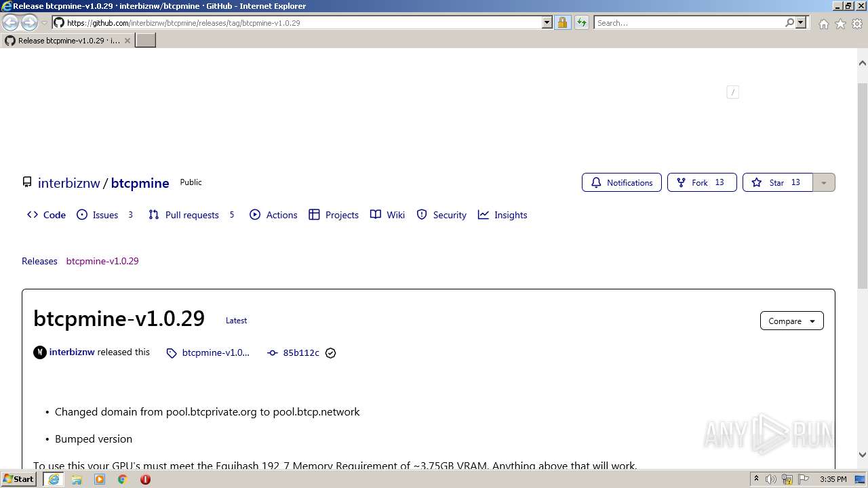Expand the search provider dropdown
The image size is (868, 488).
pos(801,23)
